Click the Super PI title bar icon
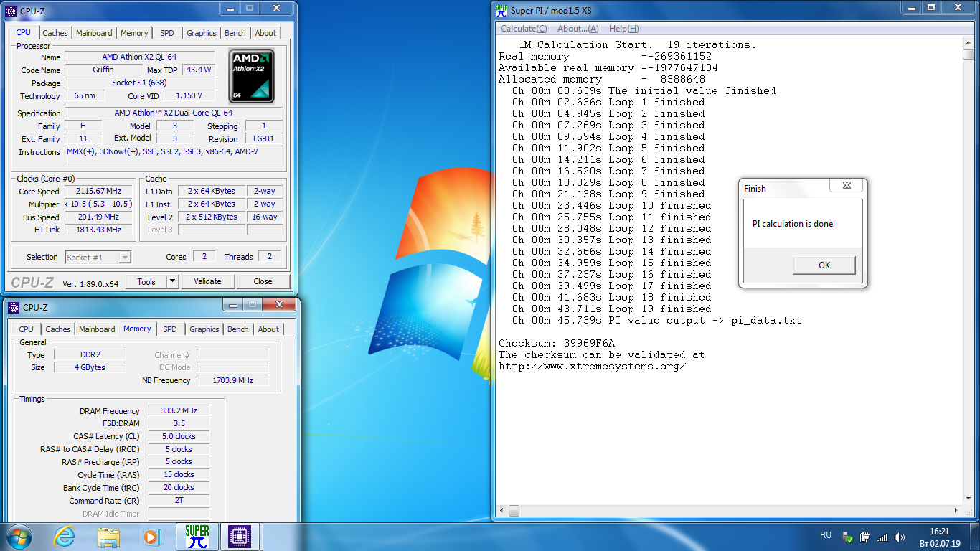The height and width of the screenshot is (551, 980). pos(501,10)
